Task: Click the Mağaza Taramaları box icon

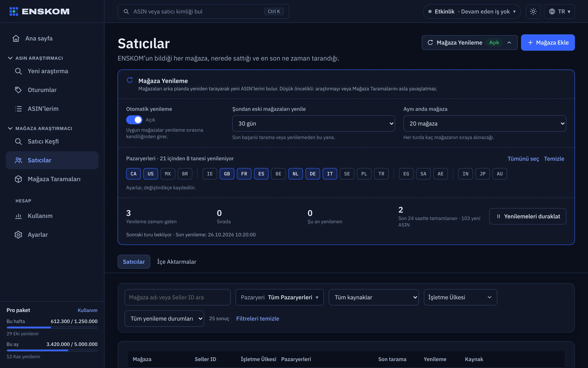Action: 18,179
